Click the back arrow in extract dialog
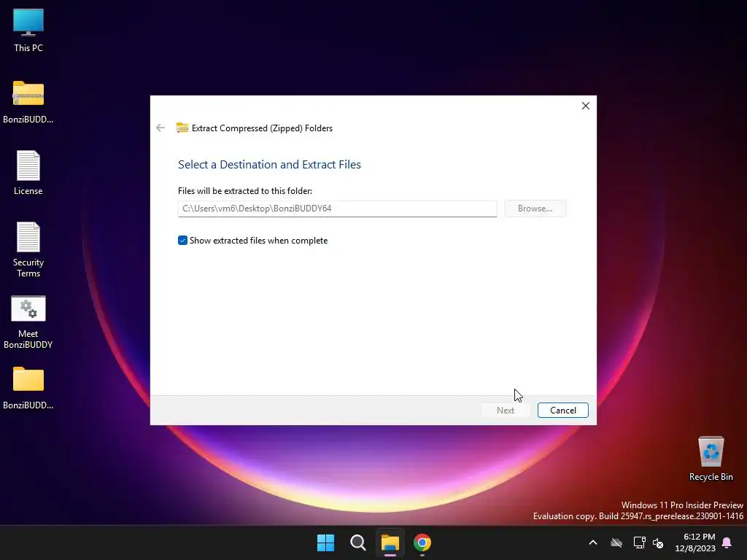The height and width of the screenshot is (560, 747). (160, 128)
